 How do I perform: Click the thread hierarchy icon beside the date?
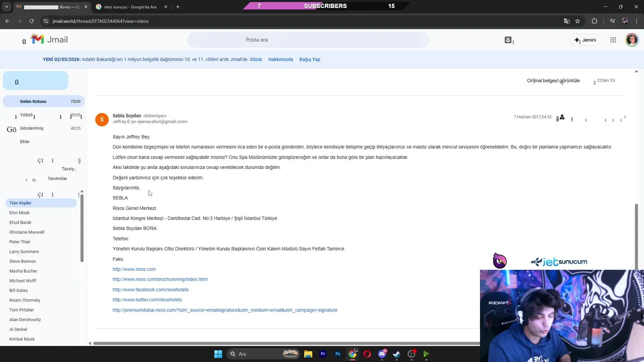click(x=561, y=118)
